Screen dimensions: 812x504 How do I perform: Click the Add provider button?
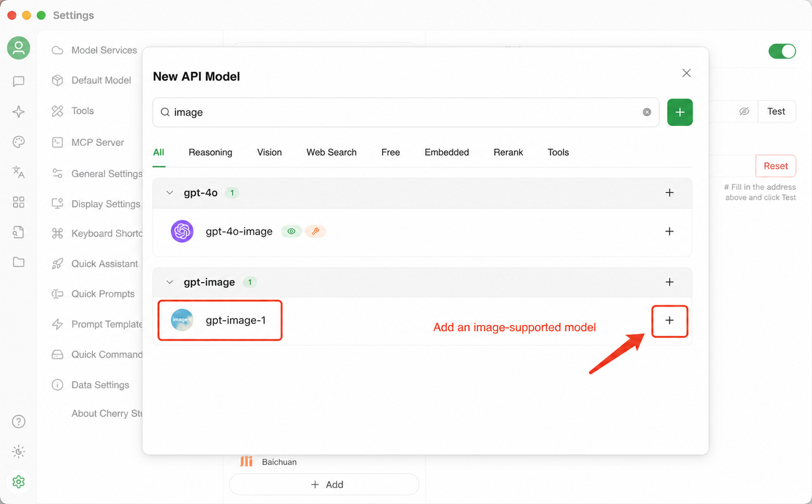point(324,484)
